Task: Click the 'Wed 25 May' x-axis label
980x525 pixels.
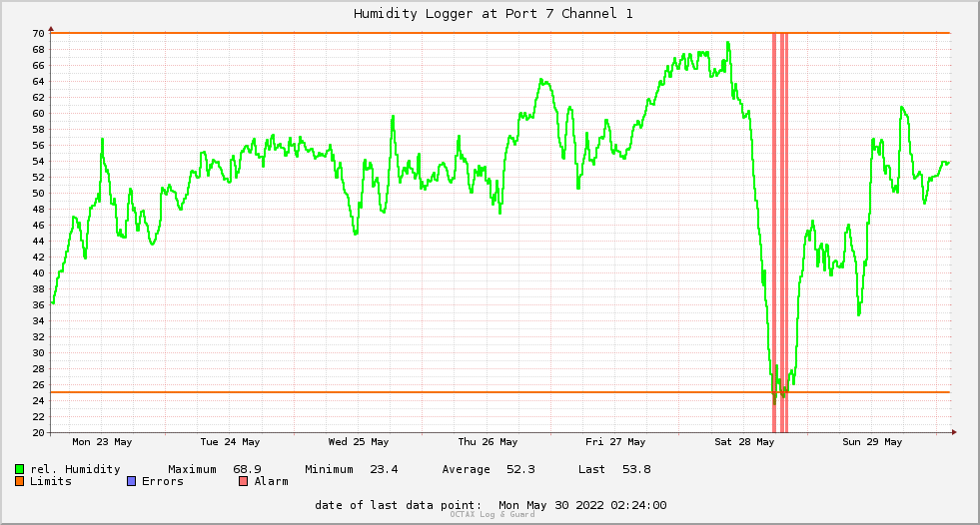Action: point(359,442)
